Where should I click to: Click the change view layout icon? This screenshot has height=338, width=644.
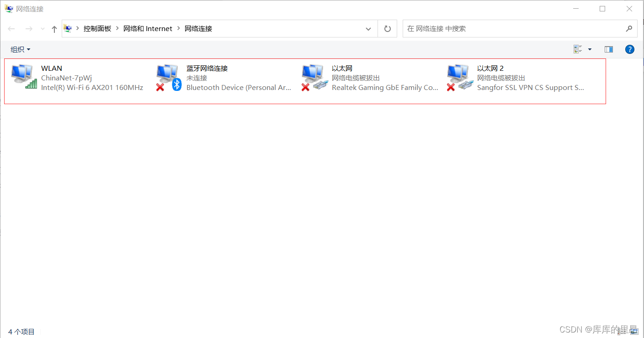(x=577, y=49)
